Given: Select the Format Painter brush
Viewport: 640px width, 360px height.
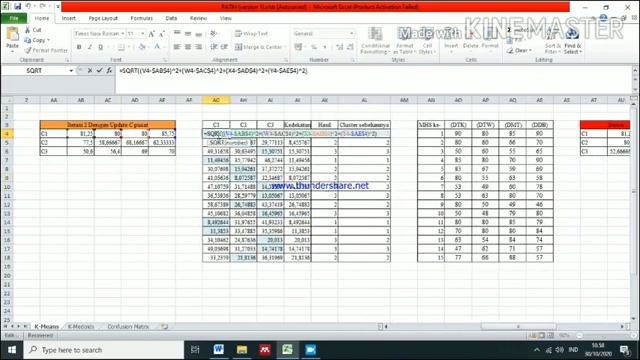Looking at the screenshot, I should [28, 50].
